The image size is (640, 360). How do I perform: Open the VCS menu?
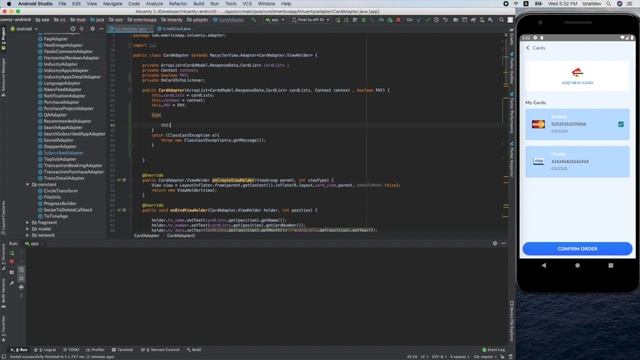pyautogui.click(x=247, y=4)
